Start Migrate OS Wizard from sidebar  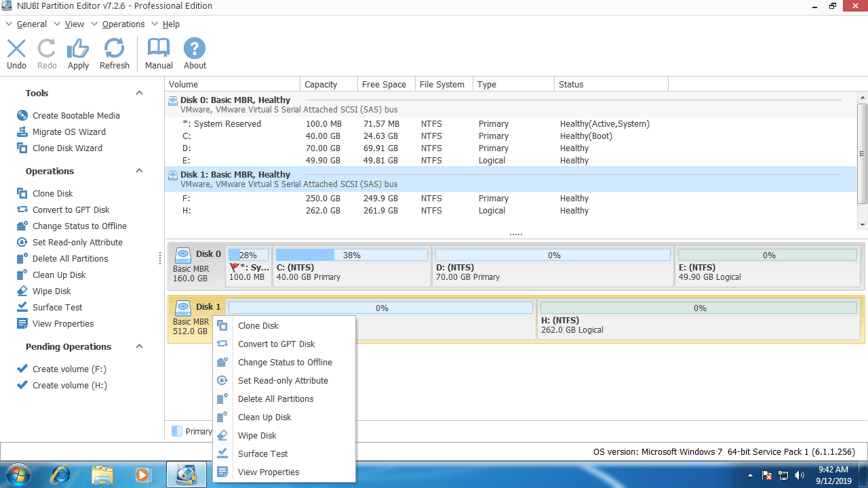coord(68,131)
